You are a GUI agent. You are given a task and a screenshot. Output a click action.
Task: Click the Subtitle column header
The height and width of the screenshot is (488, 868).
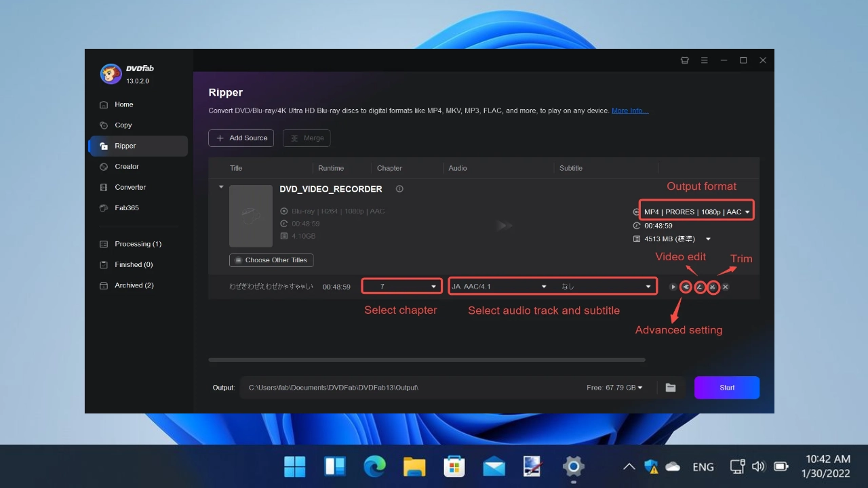571,168
